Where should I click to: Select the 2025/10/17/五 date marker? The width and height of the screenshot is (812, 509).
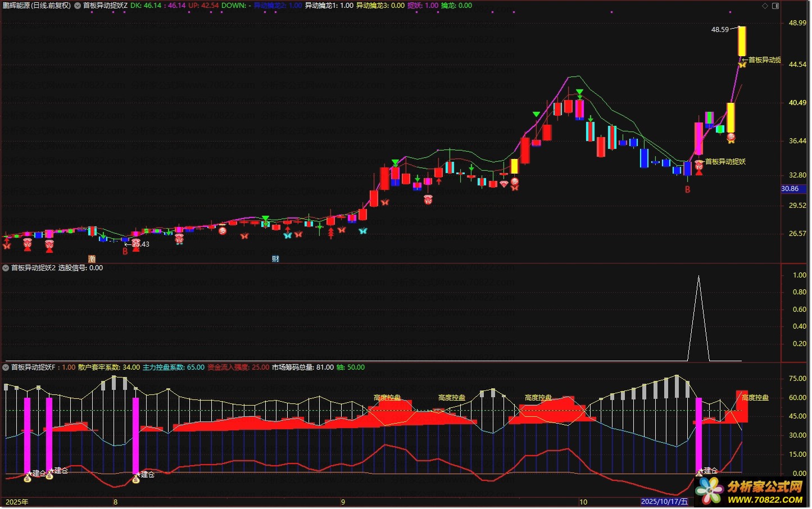click(x=664, y=502)
